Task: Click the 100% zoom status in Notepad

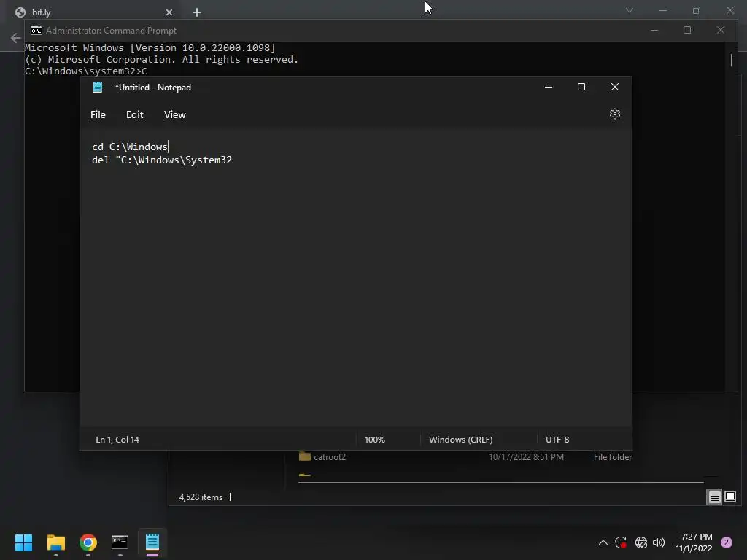Action: (375, 440)
